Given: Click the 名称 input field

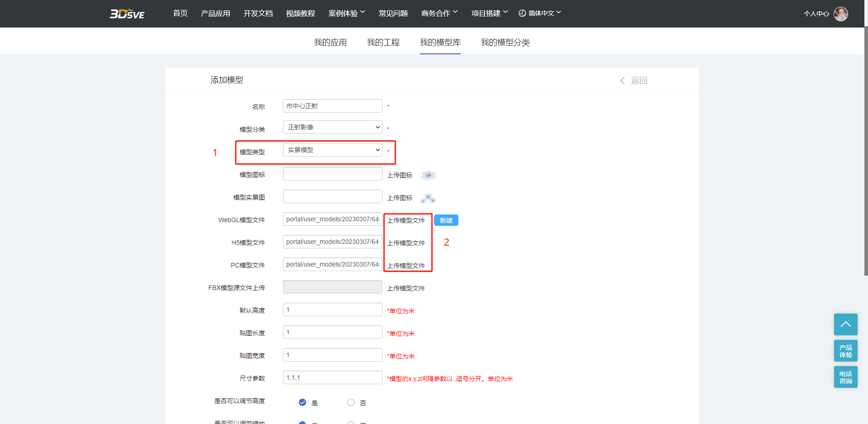Looking at the screenshot, I should pyautogui.click(x=332, y=106).
